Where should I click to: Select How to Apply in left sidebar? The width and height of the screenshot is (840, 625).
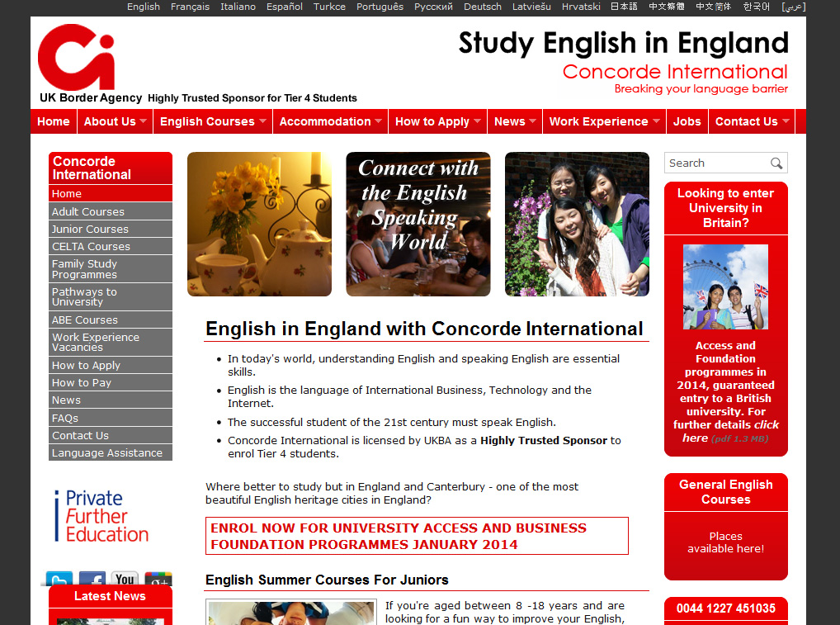[111, 365]
